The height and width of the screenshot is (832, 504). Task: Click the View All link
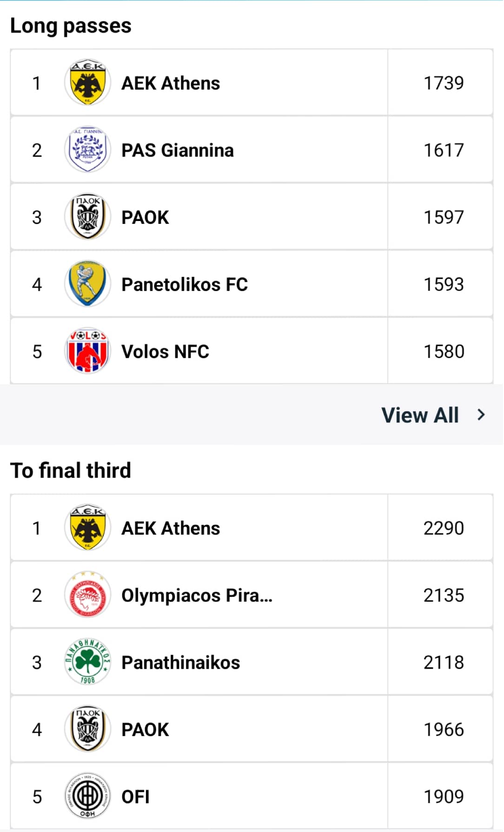420,415
